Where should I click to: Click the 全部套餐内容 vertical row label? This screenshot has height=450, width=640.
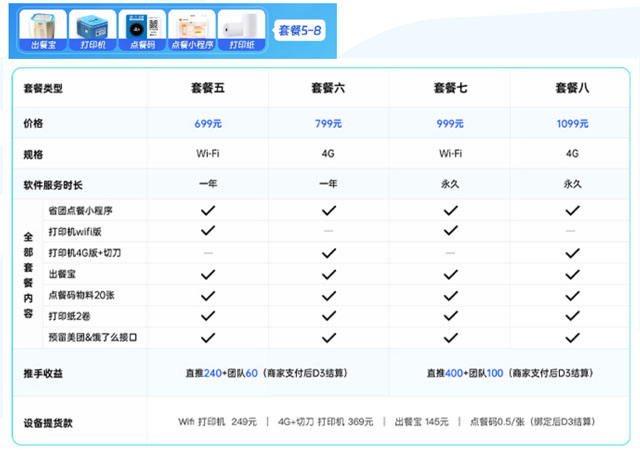click(28, 274)
